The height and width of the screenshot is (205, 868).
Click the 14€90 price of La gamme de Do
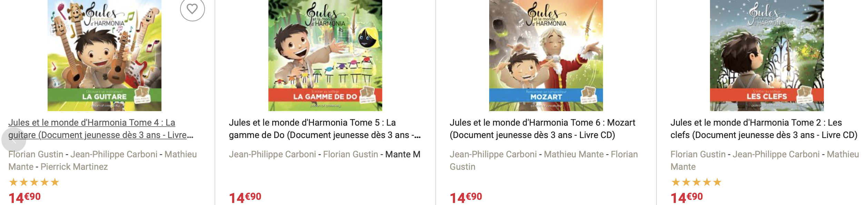(245, 197)
